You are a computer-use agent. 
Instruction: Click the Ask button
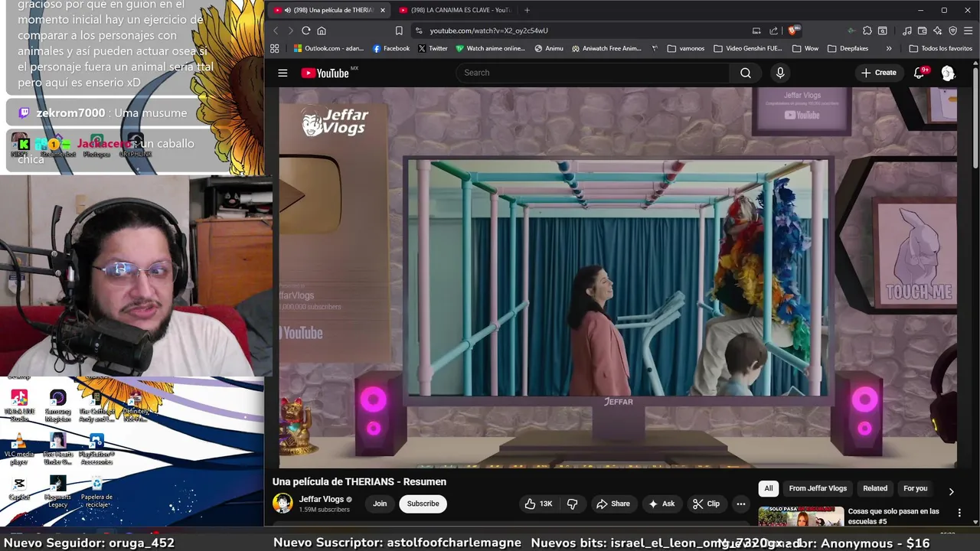pos(661,504)
